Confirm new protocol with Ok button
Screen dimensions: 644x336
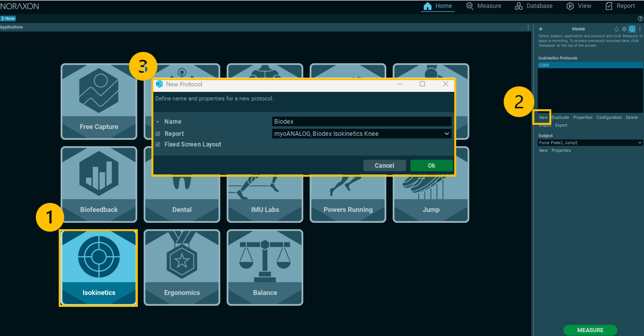click(431, 166)
